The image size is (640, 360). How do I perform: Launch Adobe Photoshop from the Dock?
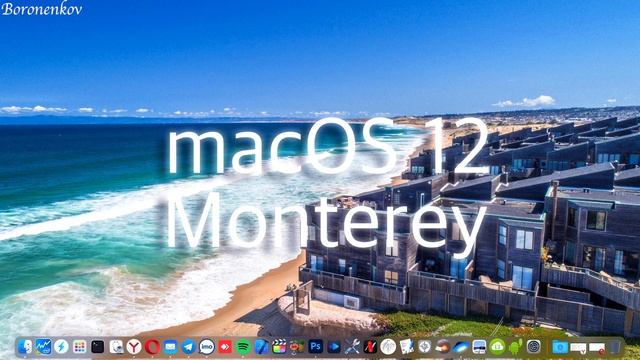(316, 347)
